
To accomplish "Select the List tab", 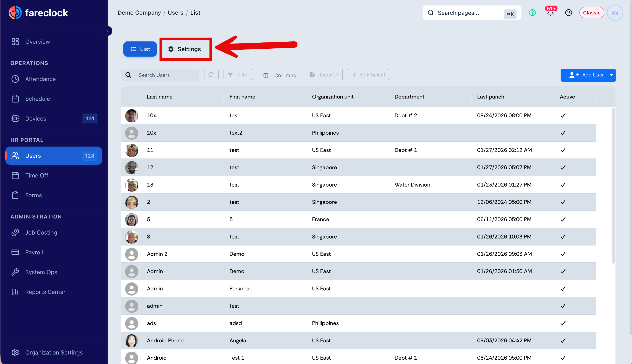I will coord(140,49).
